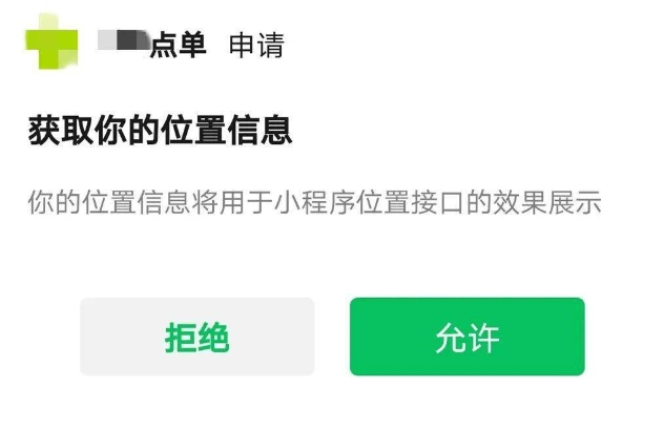The width and height of the screenshot is (649, 432).
Task: Choose 拒绝 with green text label
Action: [x=197, y=336]
